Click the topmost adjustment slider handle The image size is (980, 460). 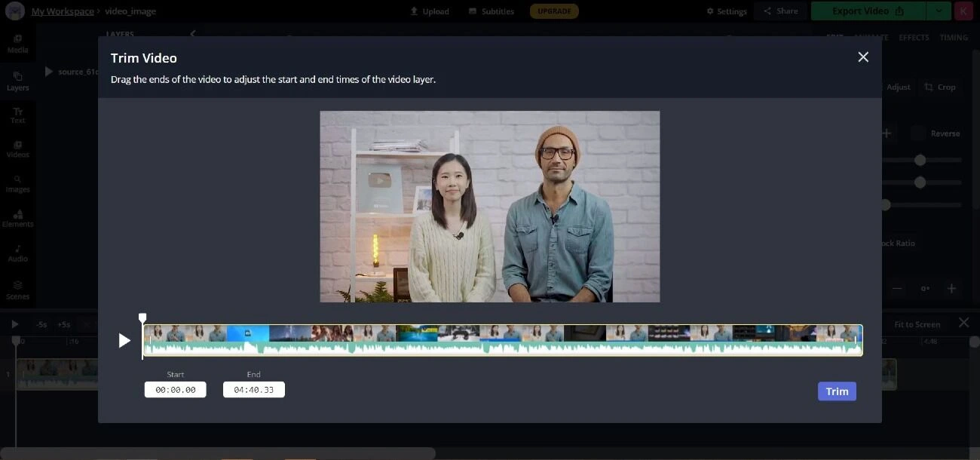coord(920,159)
